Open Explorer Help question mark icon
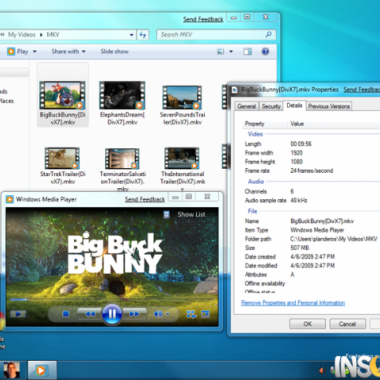The width and height of the screenshot is (380, 380). pyautogui.click(x=265, y=51)
